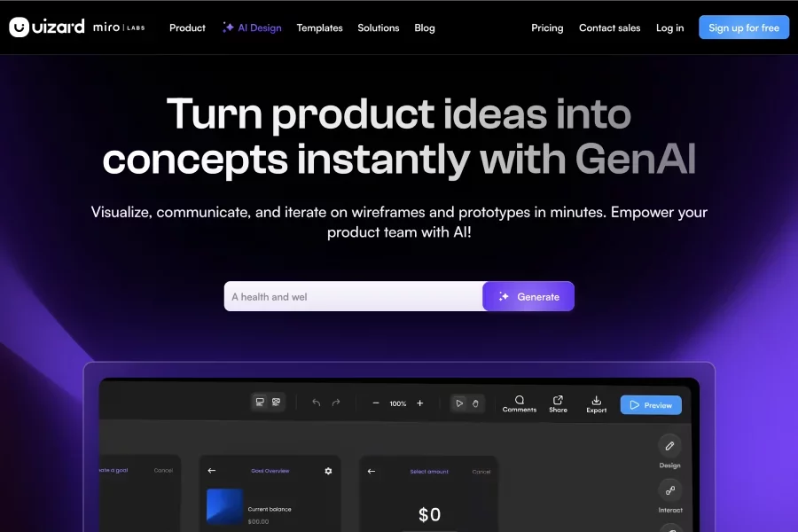Screen dimensions: 798x532
Task: Click the Sign up for free button
Action: pyautogui.click(x=743, y=27)
